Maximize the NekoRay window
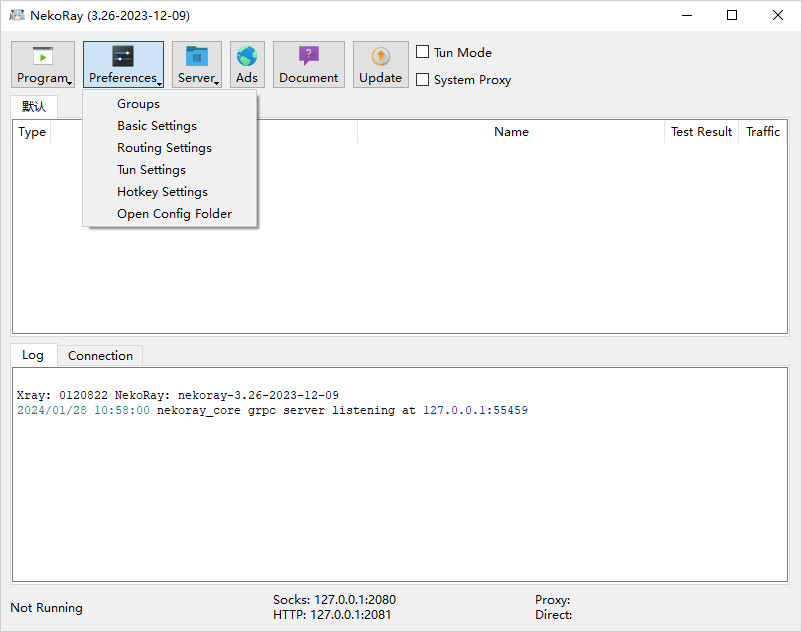 click(x=732, y=15)
